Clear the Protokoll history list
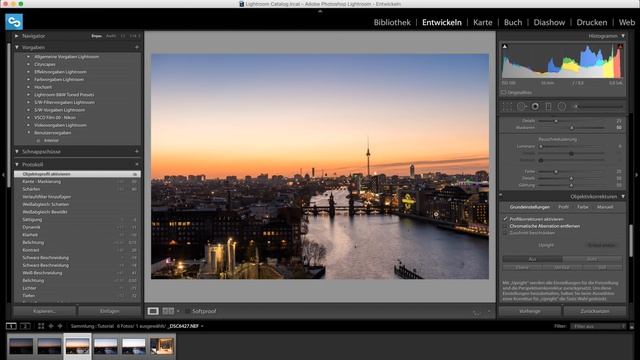 coord(137,164)
